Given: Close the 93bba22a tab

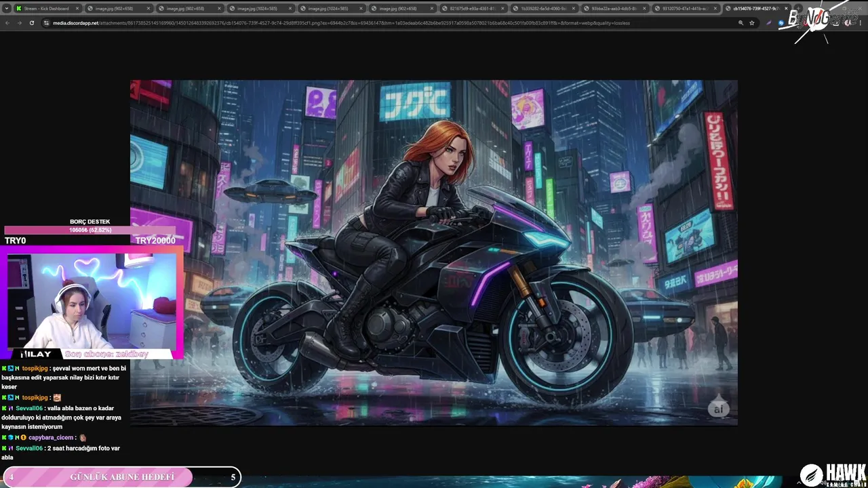Looking at the screenshot, I should tap(644, 9).
